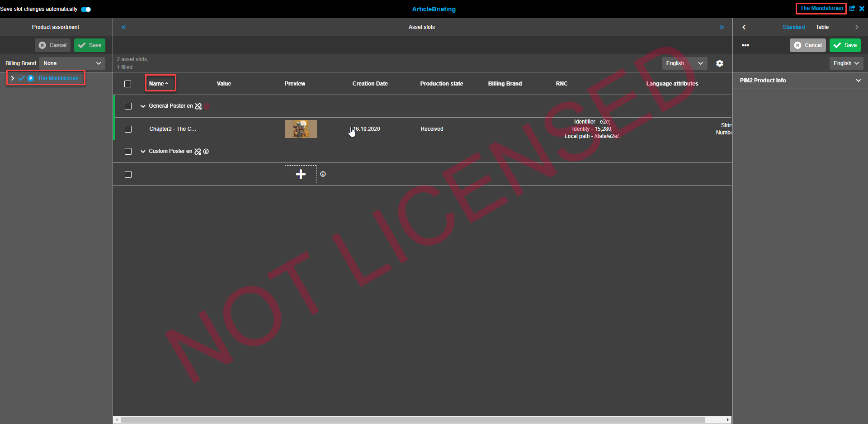The height and width of the screenshot is (424, 868).
Task: Show info icon for Custom Poster en
Action: tap(206, 152)
